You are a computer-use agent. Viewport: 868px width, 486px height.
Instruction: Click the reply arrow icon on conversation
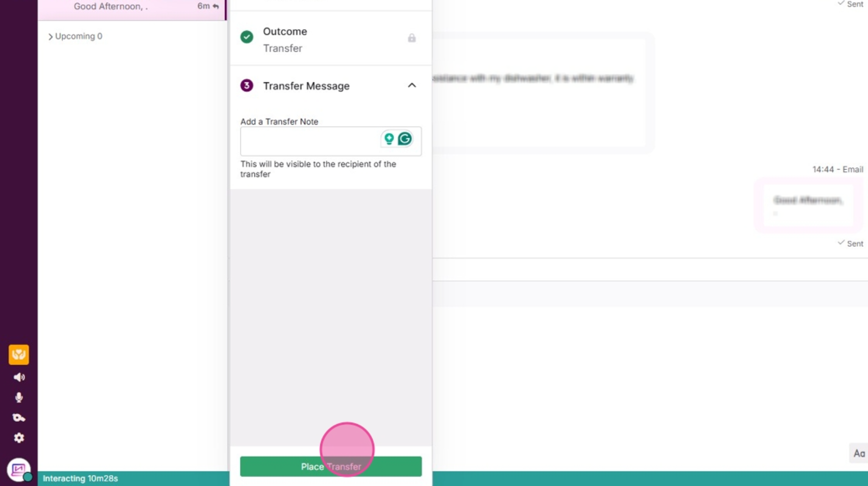pyautogui.click(x=216, y=6)
